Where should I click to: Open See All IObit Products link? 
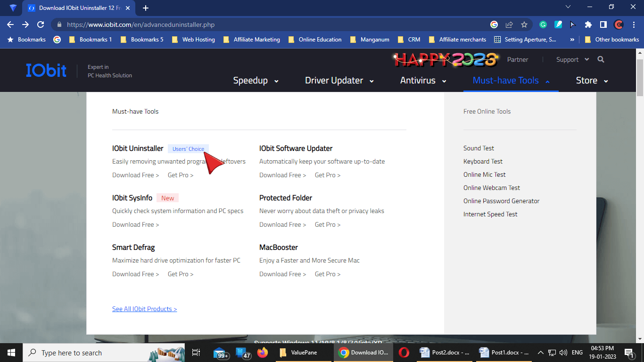[144, 309]
